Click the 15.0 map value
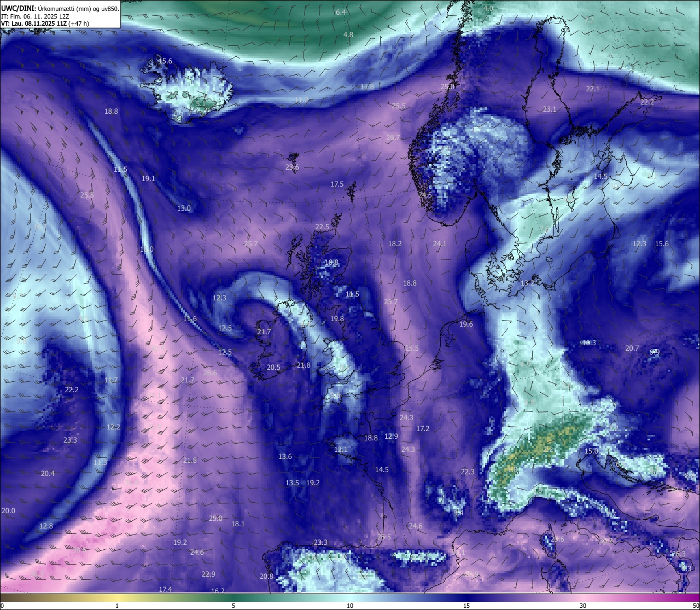This screenshot has width=700, height=610. click(591, 451)
